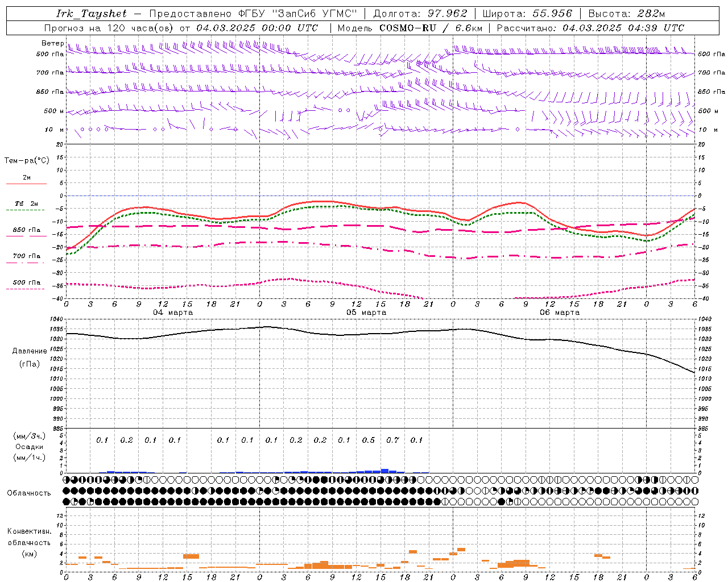Viewport: 728px width, 582px height.
Task: Click the '700 гПа' temperature legend entry
Action: pyautogui.click(x=27, y=256)
